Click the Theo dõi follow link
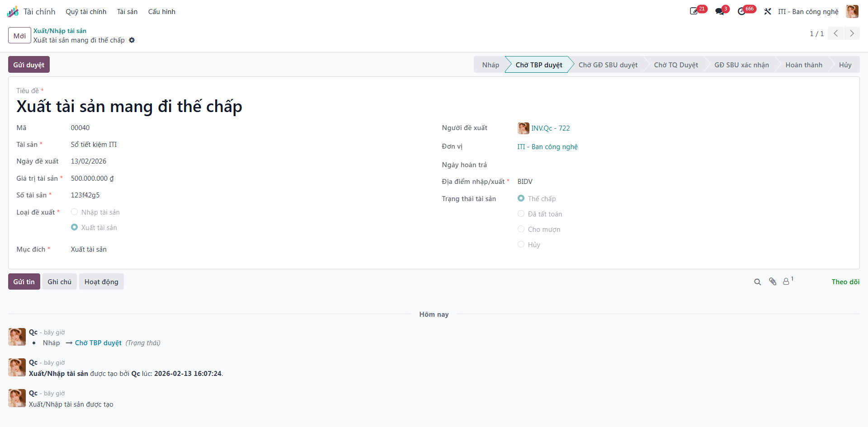Image resolution: width=868 pixels, height=427 pixels. pyautogui.click(x=845, y=282)
